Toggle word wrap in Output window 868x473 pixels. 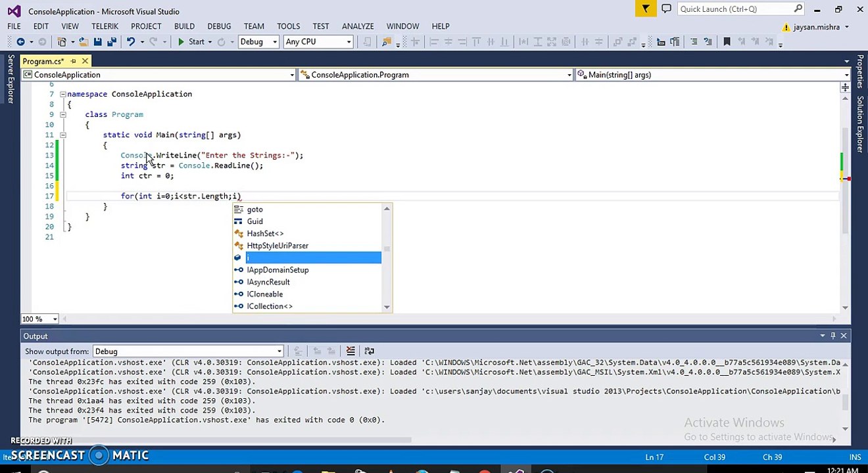click(x=369, y=351)
